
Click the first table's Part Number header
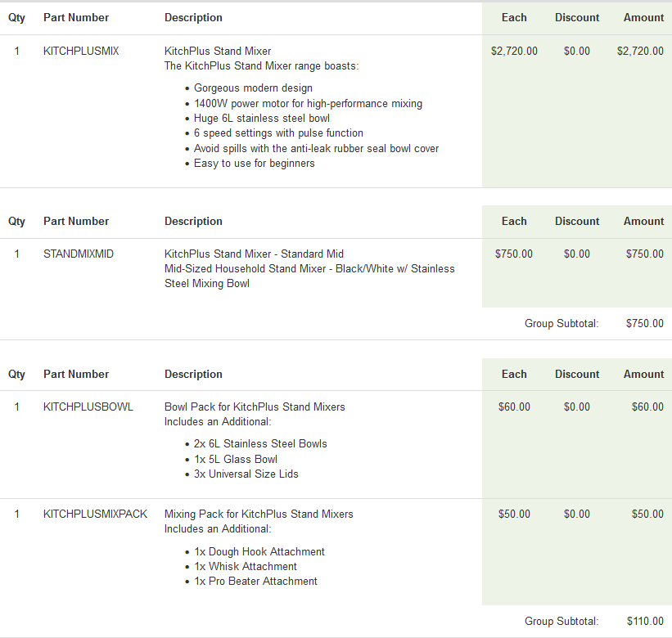tap(76, 17)
